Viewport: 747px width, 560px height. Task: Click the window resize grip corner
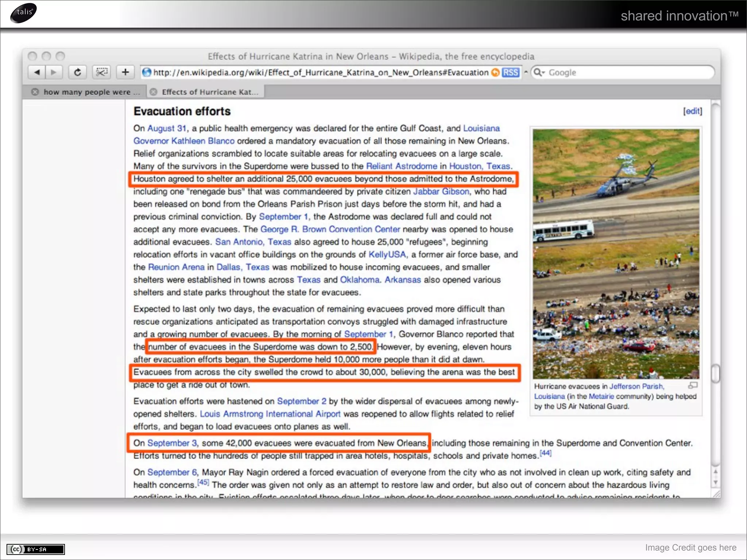716,494
